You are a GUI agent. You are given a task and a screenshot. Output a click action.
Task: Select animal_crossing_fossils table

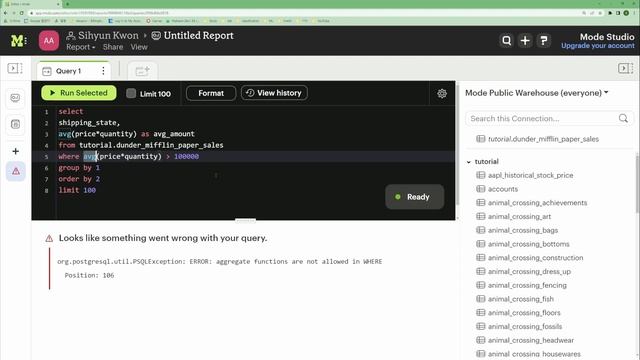point(525,327)
